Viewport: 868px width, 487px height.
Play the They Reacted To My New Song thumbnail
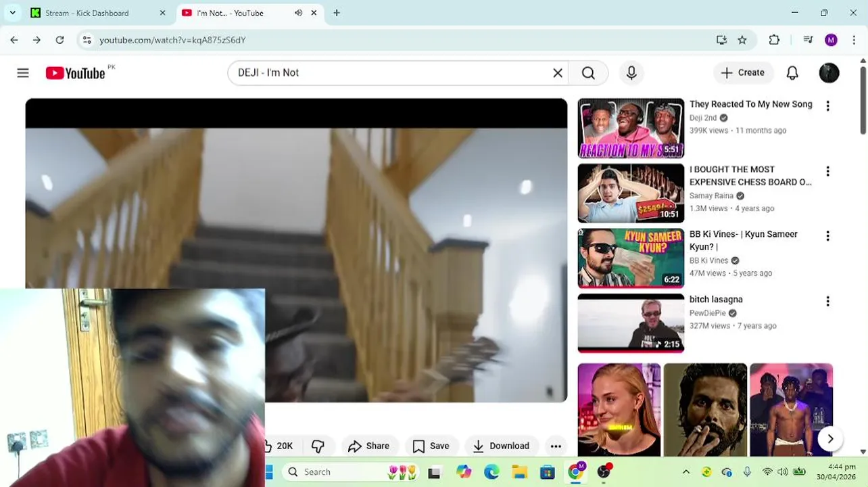[631, 129]
